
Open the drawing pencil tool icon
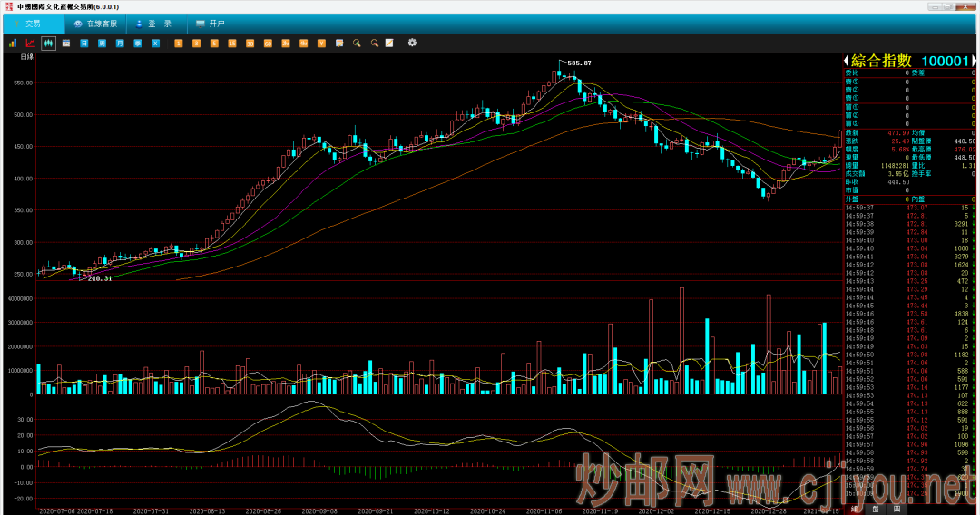[x=389, y=44]
